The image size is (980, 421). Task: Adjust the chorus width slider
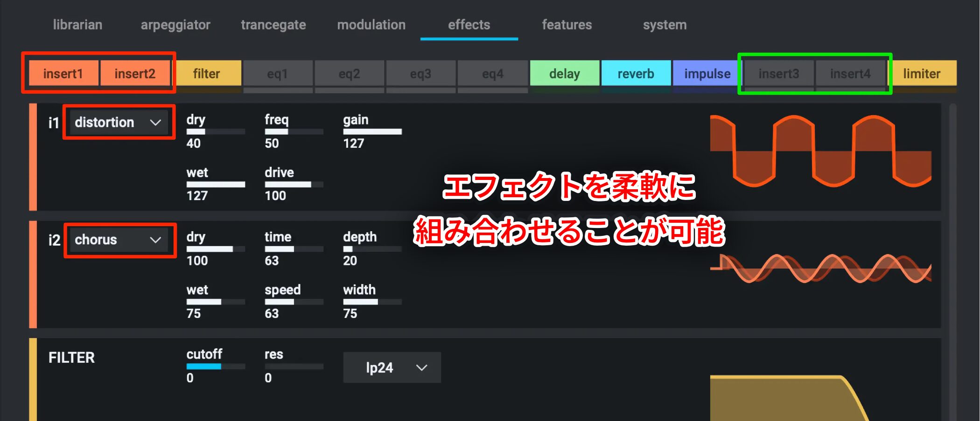click(x=372, y=302)
